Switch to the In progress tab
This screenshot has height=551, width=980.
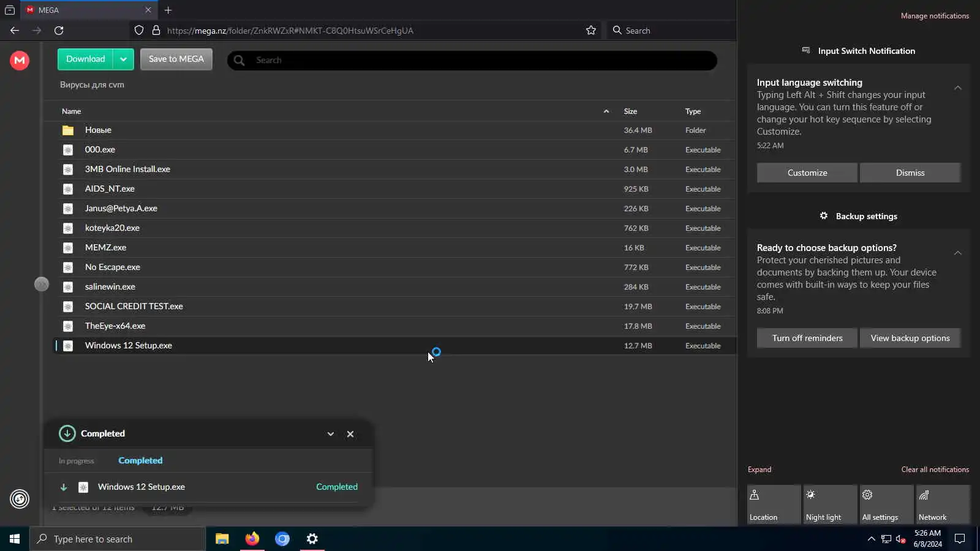point(77,461)
